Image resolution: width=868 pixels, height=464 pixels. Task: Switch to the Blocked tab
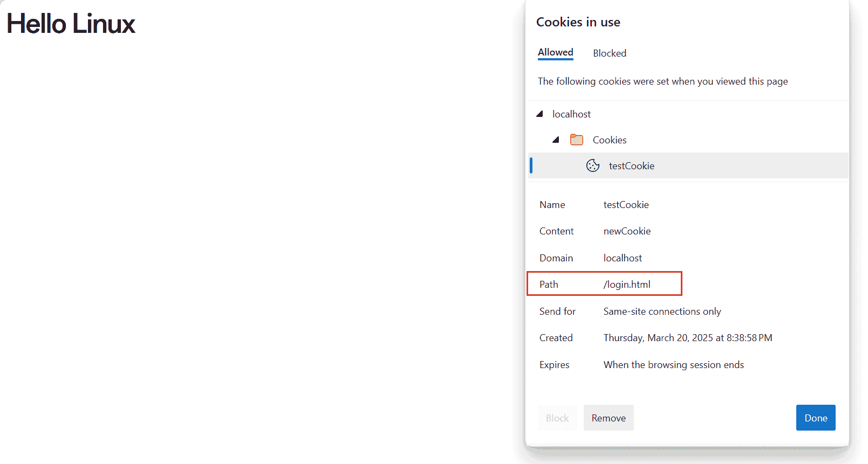pos(610,53)
